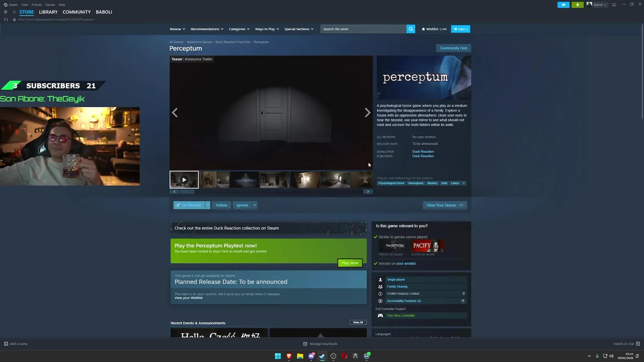Screen dimensions: 644x362
Task: Follow the game
Action: click(x=221, y=205)
